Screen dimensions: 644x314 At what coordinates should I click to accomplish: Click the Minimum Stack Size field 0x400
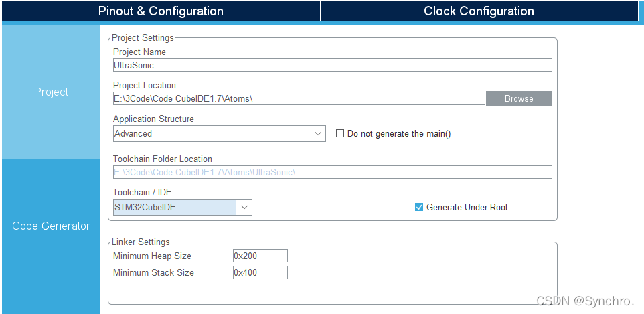coord(260,272)
